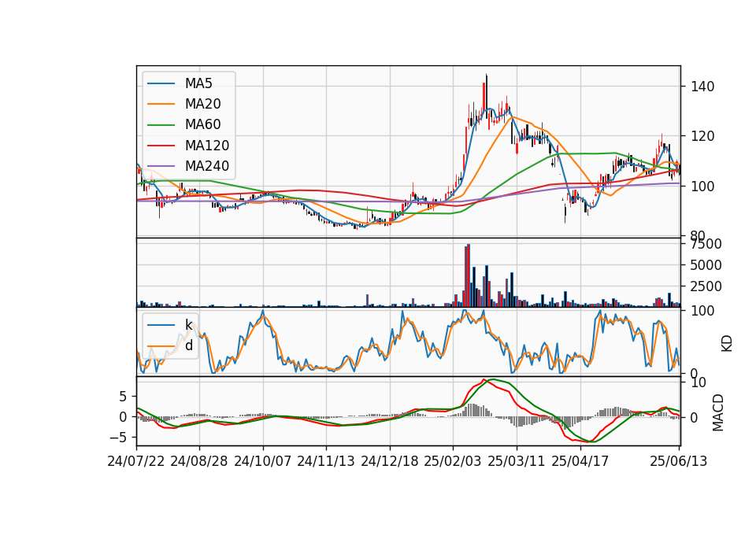Click the 100 price axis label
Screen dimensions: 756x543
pyautogui.click(x=702, y=186)
